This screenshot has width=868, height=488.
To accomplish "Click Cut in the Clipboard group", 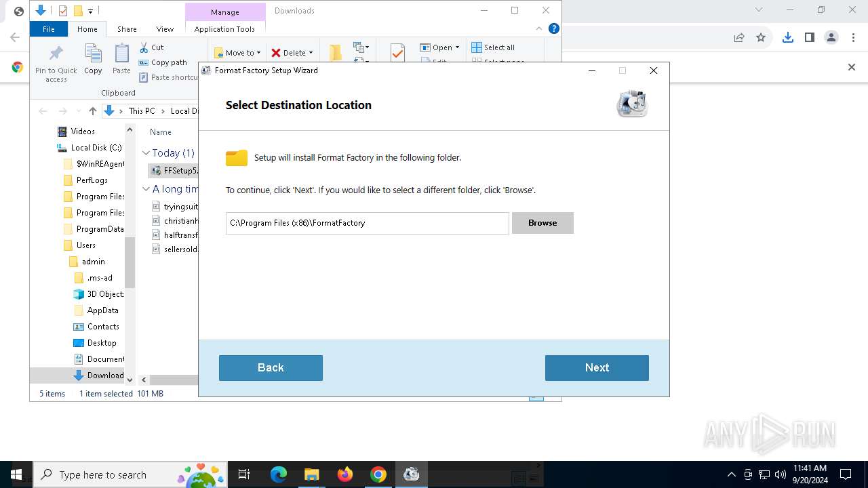I will 151,47.
